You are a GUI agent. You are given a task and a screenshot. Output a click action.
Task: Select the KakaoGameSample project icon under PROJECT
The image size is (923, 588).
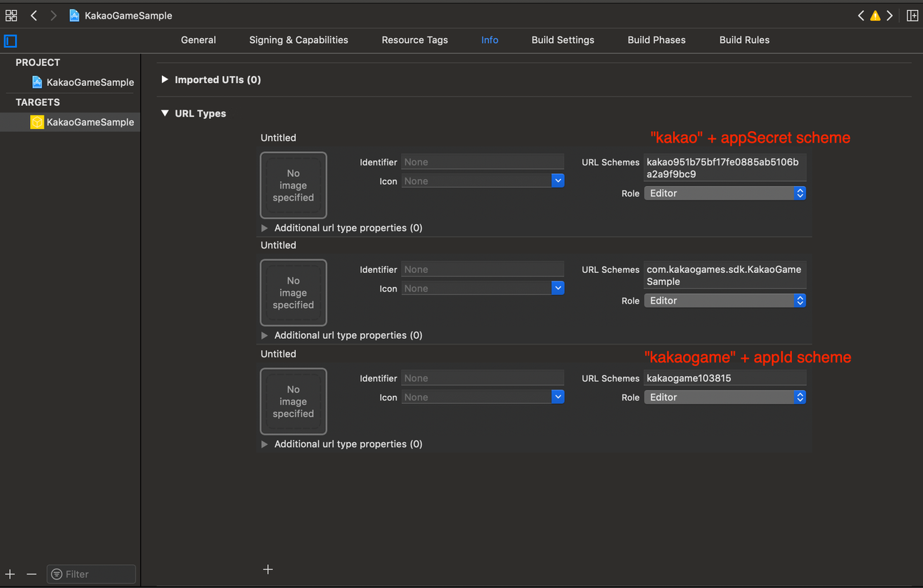37,82
